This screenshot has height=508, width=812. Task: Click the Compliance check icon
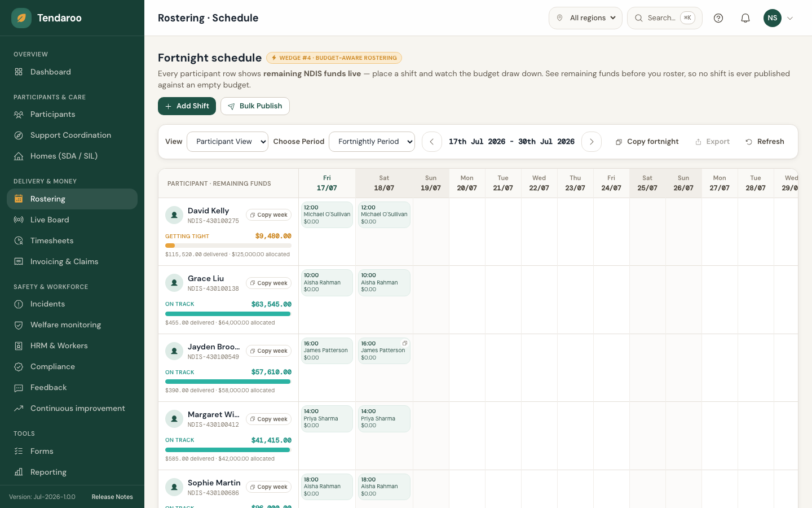tap(19, 366)
